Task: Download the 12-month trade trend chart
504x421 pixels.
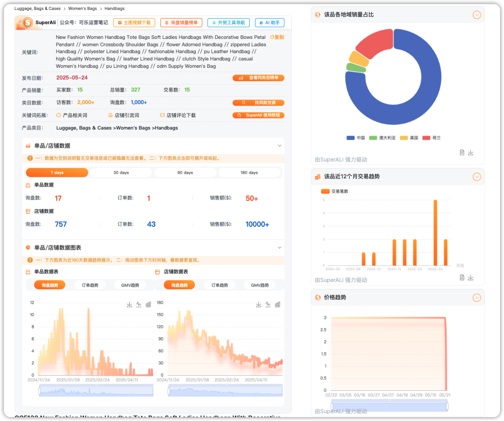Action: coord(471,278)
